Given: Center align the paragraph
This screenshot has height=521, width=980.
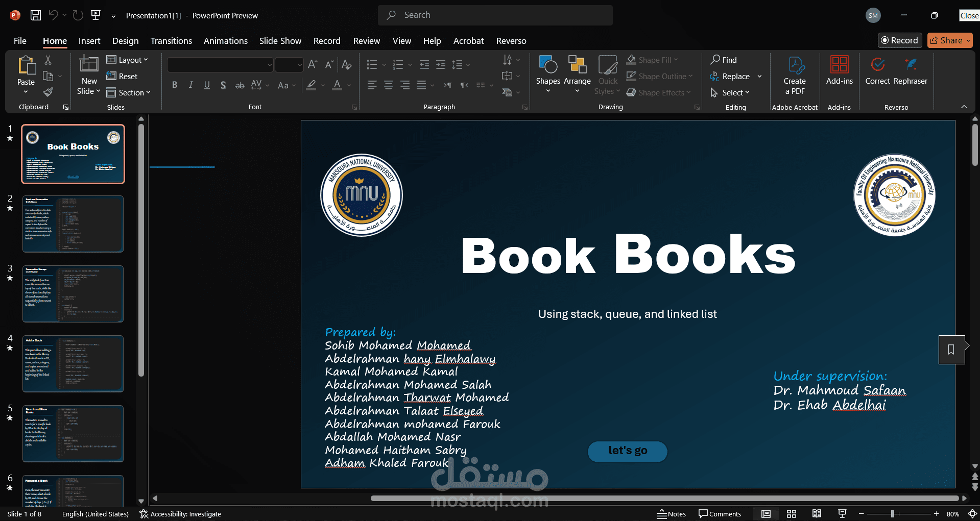Looking at the screenshot, I should (x=389, y=85).
